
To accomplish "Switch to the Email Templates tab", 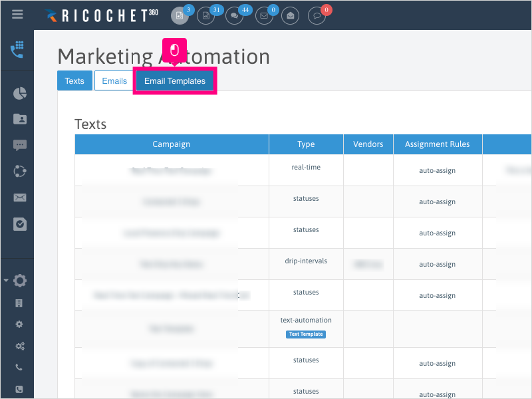I will tap(175, 80).
